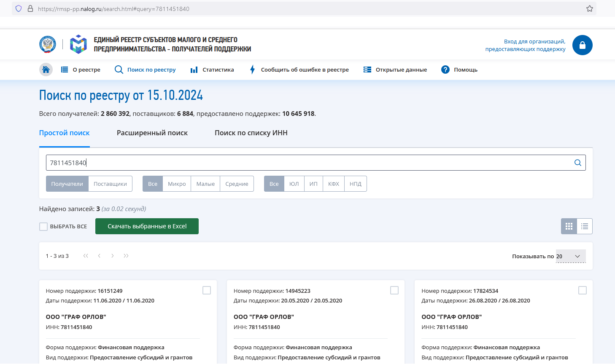Click the registry logo with cube emblem
This screenshot has height=364, width=615.
78,44
